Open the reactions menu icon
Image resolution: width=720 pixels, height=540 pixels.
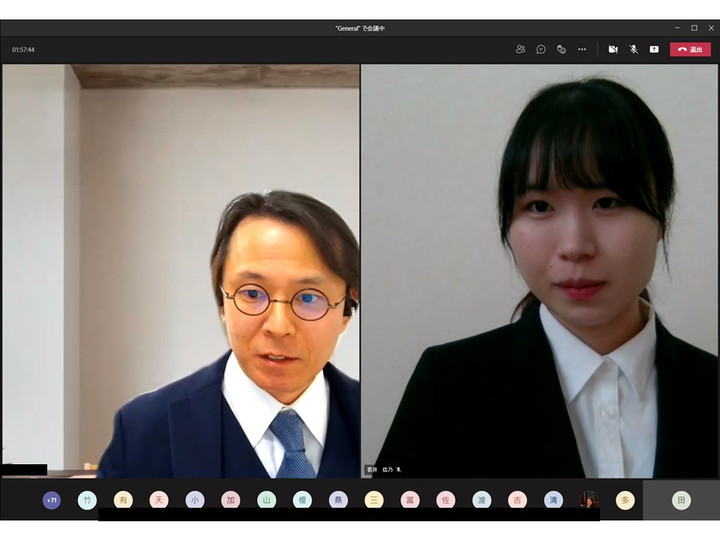(x=561, y=49)
